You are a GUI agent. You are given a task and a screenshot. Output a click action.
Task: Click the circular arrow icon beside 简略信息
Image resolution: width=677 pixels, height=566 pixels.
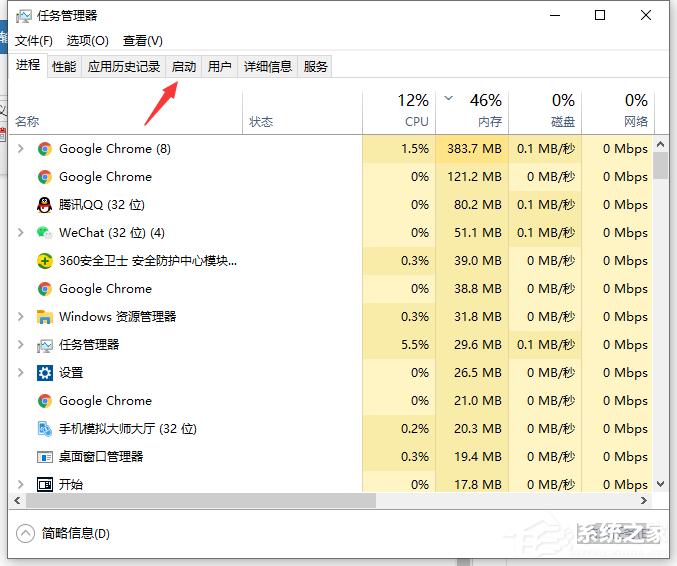[25, 534]
